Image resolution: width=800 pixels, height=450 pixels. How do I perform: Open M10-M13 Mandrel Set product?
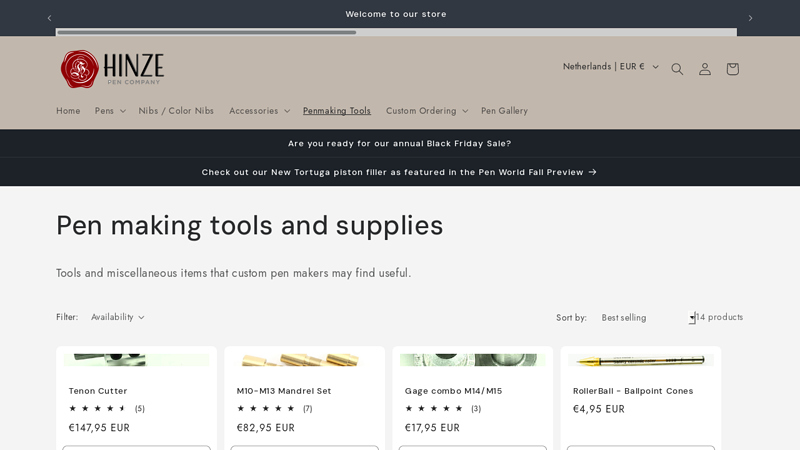pos(284,391)
